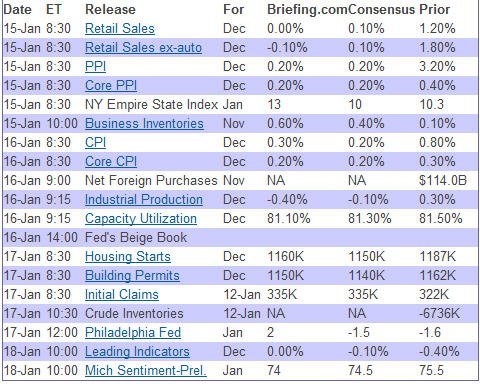Click the Net Foreign Purchases text

pyautogui.click(x=151, y=181)
